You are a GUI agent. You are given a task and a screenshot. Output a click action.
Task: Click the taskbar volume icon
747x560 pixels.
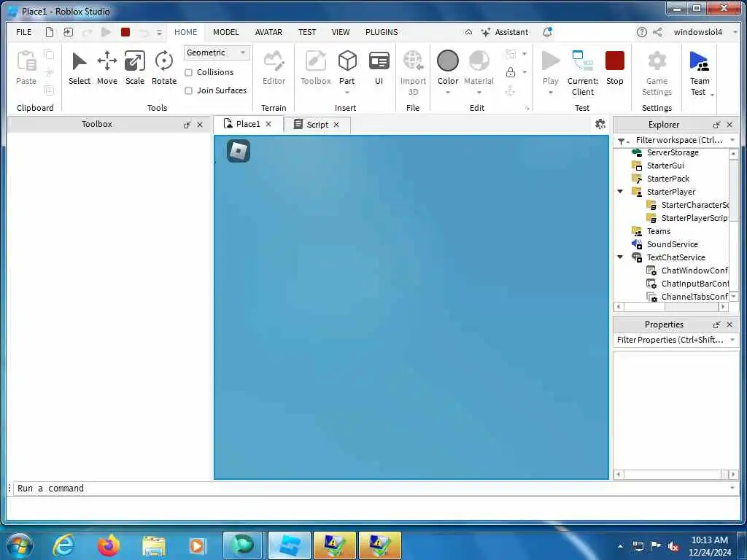[x=673, y=546]
